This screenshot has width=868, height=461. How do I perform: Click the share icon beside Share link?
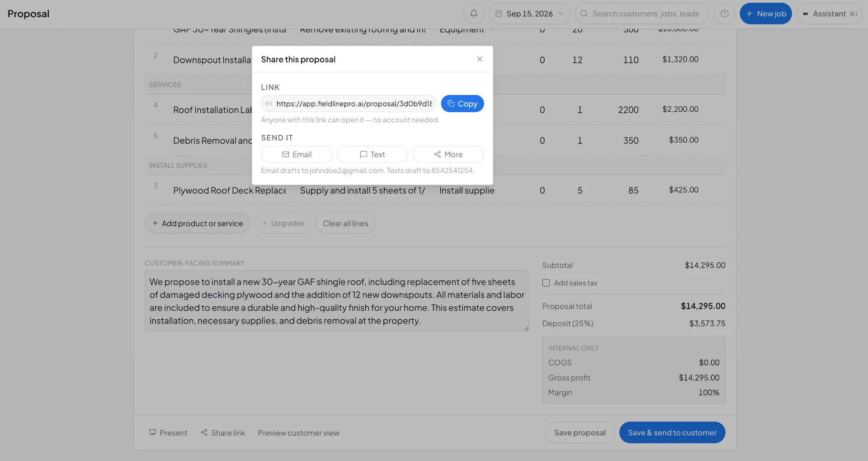click(204, 432)
